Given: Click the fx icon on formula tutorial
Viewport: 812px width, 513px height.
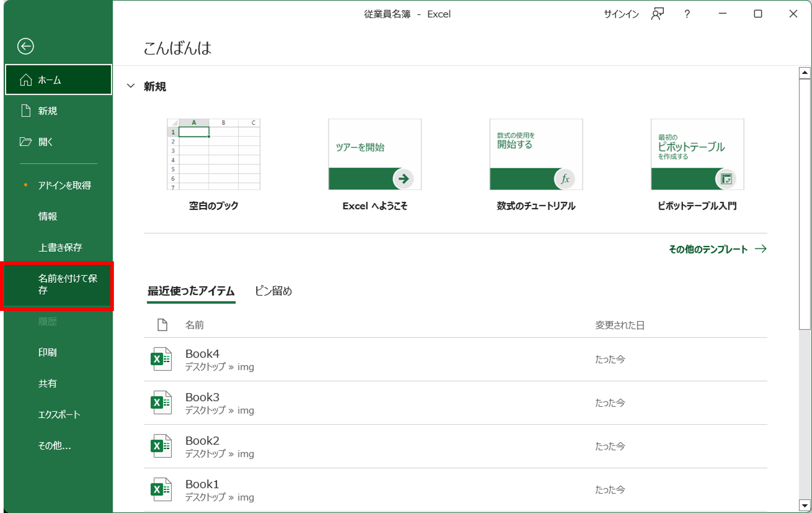Looking at the screenshot, I should pos(565,179).
